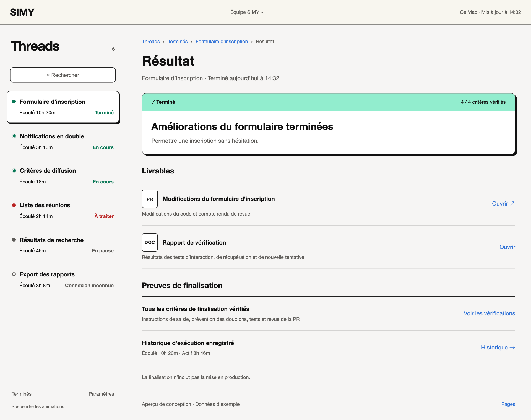The width and height of the screenshot is (531, 420).
Task: Click the green status dot of Formulaire d'inscription
Action: (x=14, y=102)
